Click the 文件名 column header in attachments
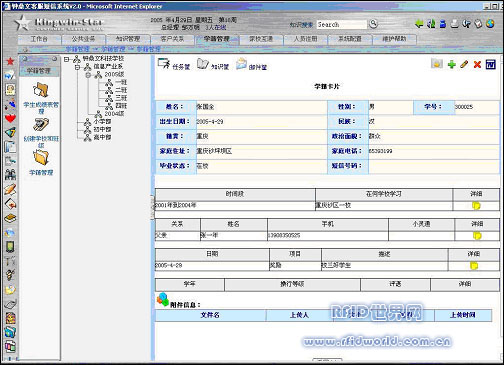The image size is (504, 365). coord(210,315)
